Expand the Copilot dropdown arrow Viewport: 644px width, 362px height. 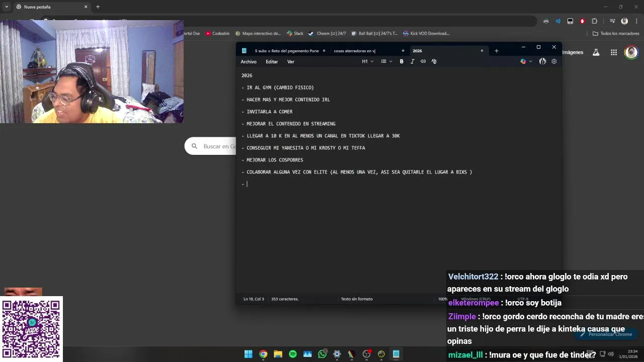pyautogui.click(x=530, y=61)
